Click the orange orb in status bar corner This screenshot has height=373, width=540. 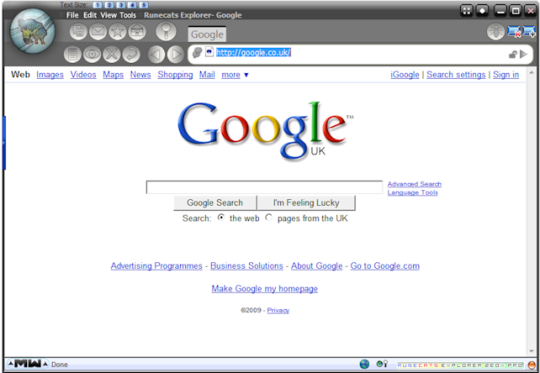pos(532,365)
